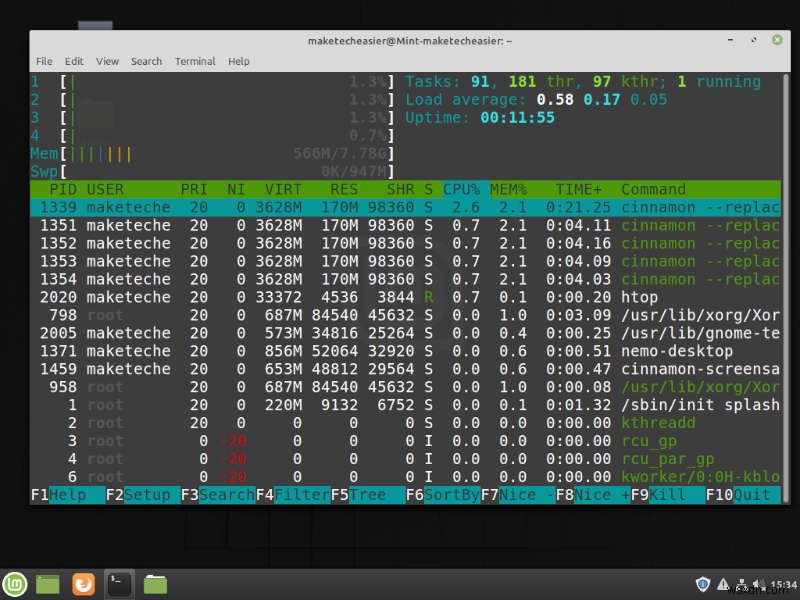Click the Terminal icon in the taskbar
The image size is (800, 600).
pos(119,583)
